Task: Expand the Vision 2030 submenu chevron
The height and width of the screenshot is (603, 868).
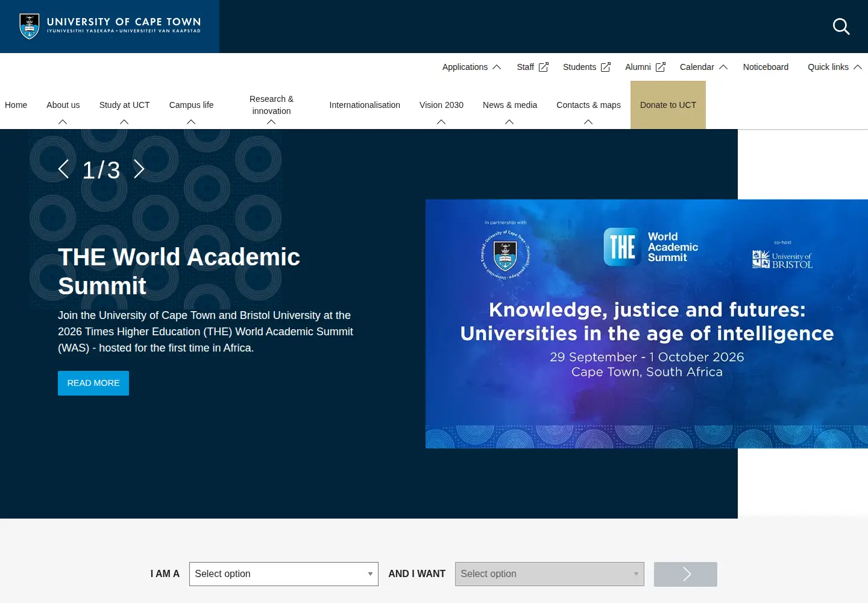Action: tap(441, 122)
